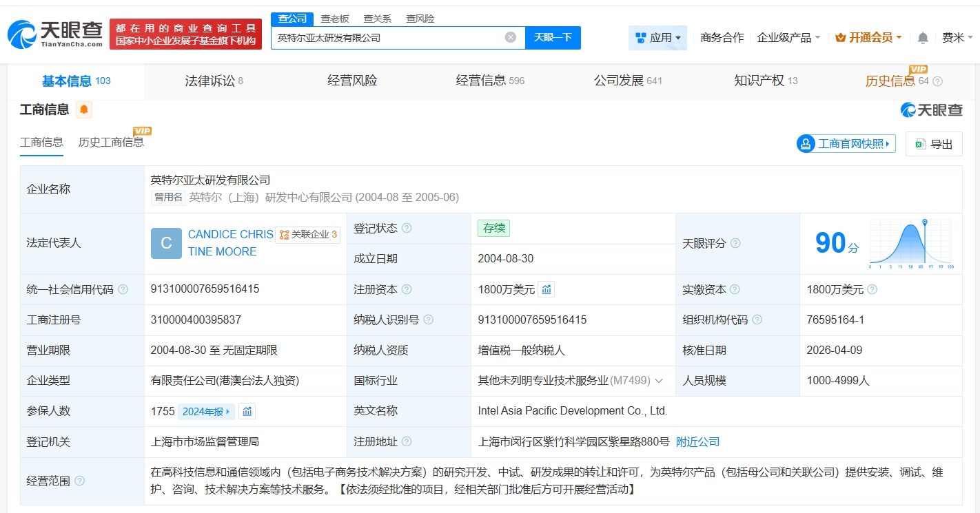
Task: Click the notification bell icon in header
Action: [923, 38]
